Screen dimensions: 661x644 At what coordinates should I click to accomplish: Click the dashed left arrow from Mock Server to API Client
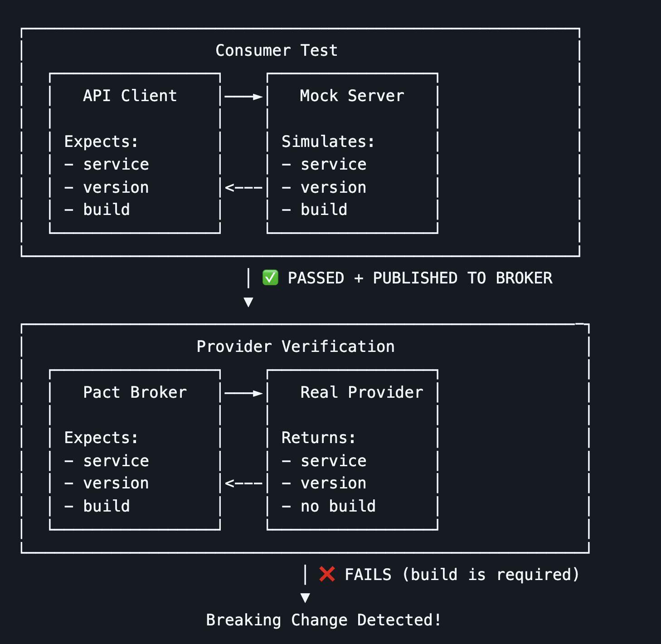click(243, 187)
